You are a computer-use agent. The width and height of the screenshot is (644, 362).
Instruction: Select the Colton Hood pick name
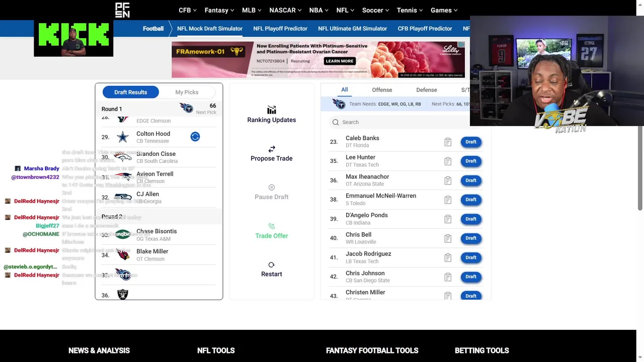click(x=153, y=134)
